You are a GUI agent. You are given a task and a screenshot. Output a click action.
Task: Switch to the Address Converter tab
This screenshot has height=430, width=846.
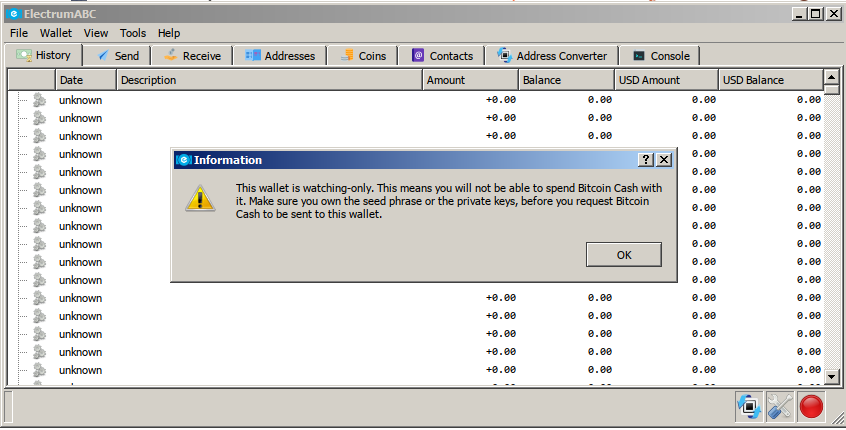coord(552,56)
